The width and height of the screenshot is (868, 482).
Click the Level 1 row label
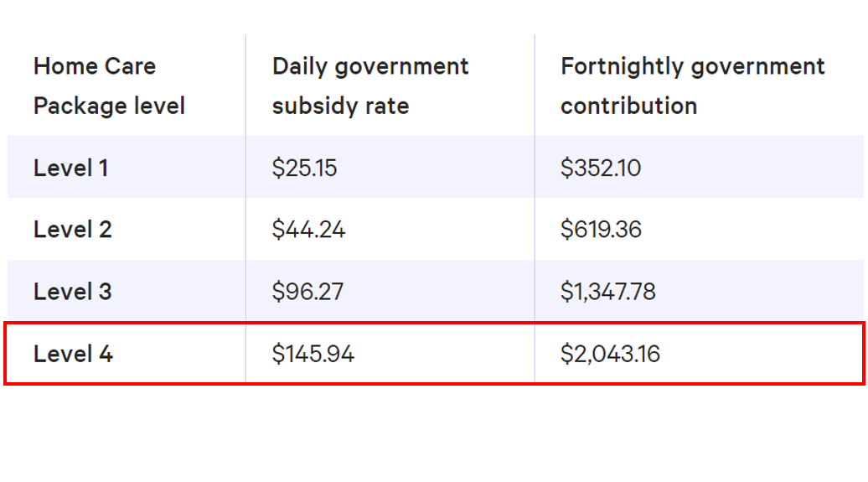71,168
